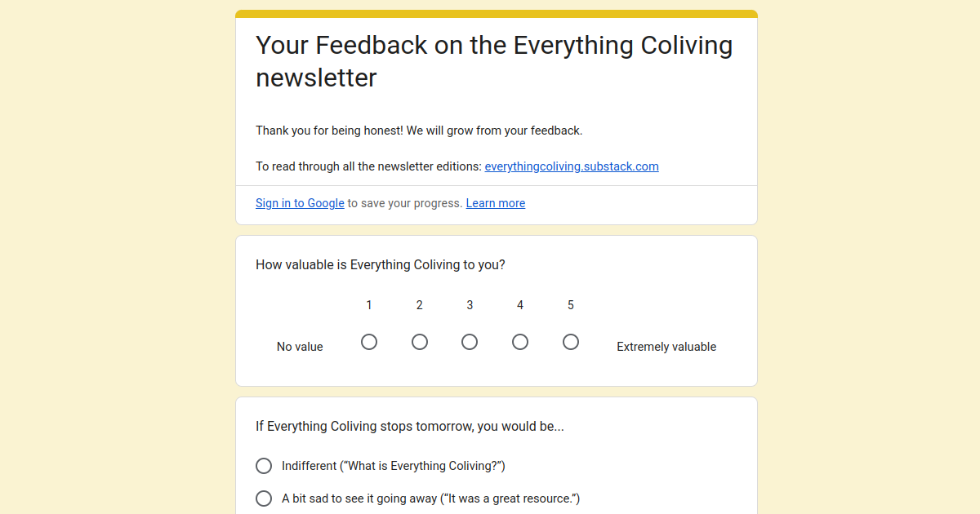Screen dimensions: 980x514
Task: Click the column number 5 header label
Action: [x=571, y=305]
